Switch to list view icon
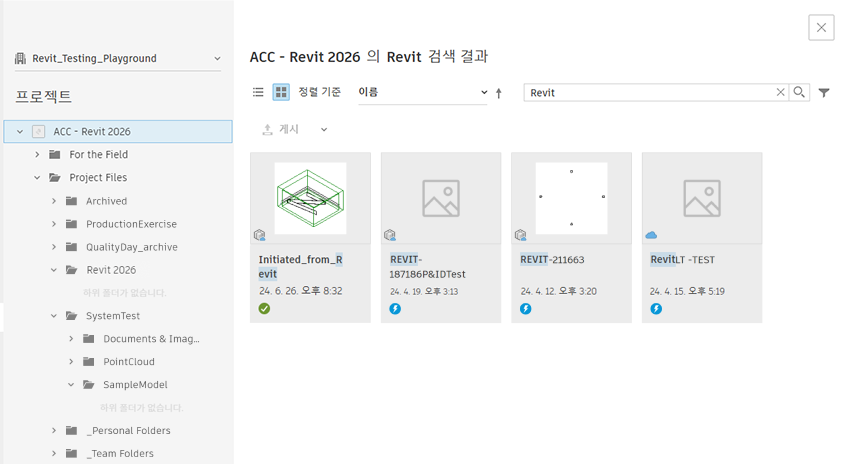The width and height of the screenshot is (851, 464). (258, 92)
